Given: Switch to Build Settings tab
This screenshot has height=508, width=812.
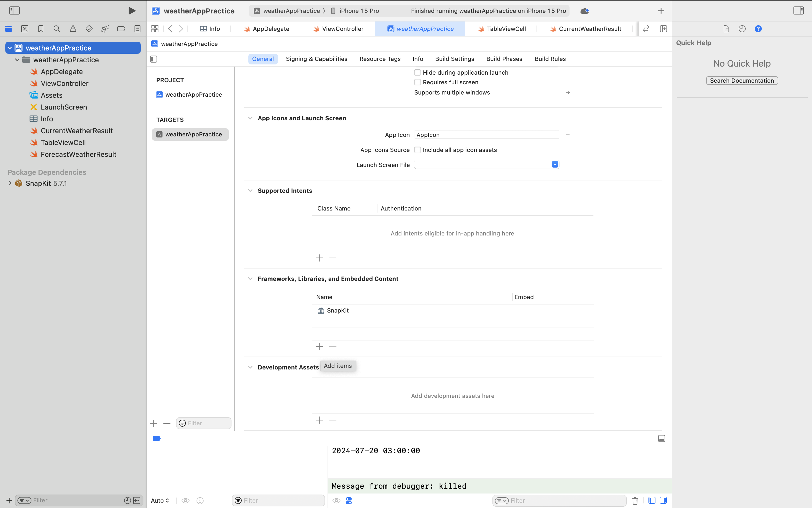Looking at the screenshot, I should (x=455, y=59).
